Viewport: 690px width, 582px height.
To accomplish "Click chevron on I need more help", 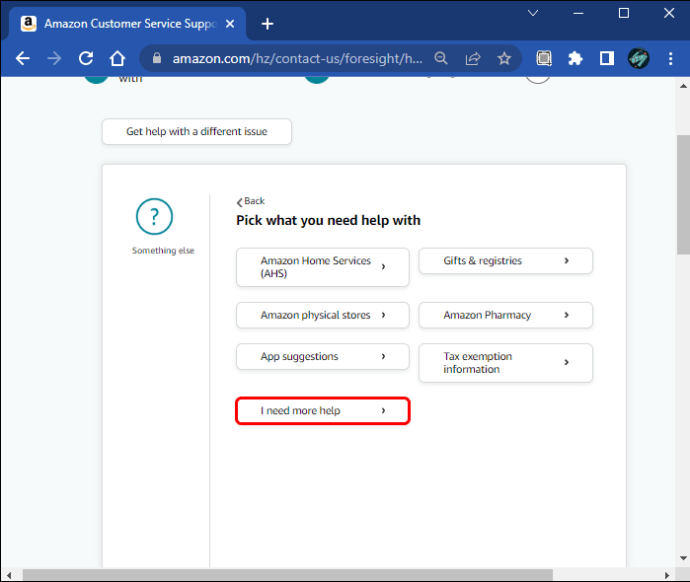I will pyautogui.click(x=383, y=410).
